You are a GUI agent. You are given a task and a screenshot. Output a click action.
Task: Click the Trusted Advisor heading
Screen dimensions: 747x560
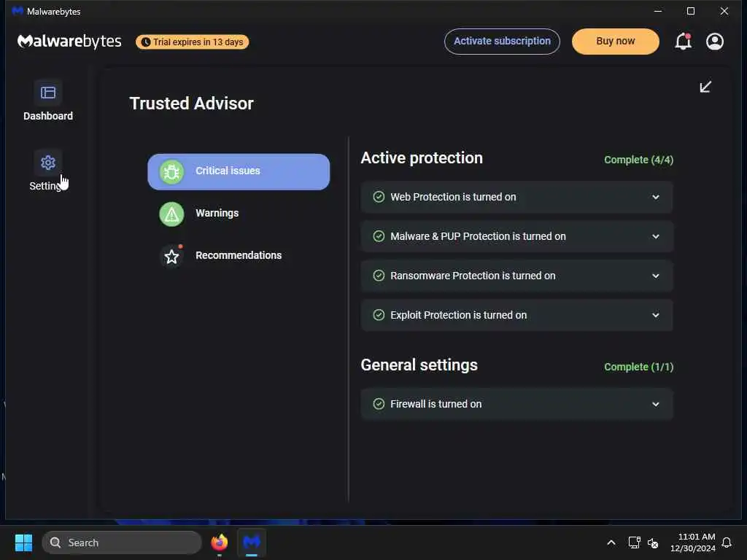192,104
